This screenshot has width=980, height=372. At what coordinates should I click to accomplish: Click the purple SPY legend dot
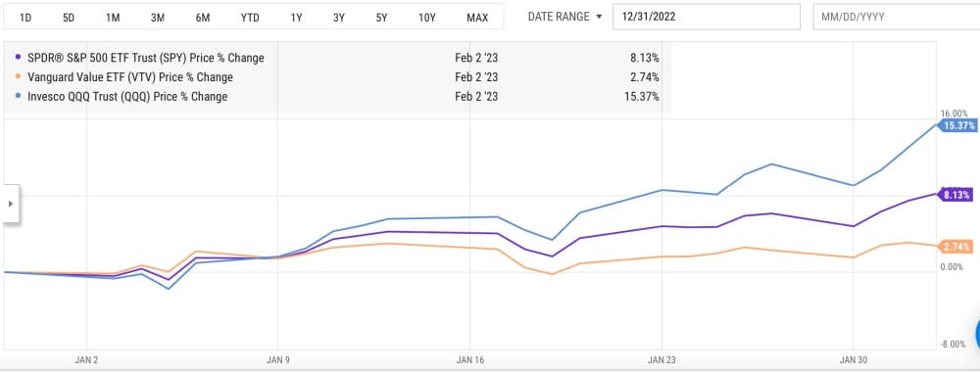tap(19, 58)
